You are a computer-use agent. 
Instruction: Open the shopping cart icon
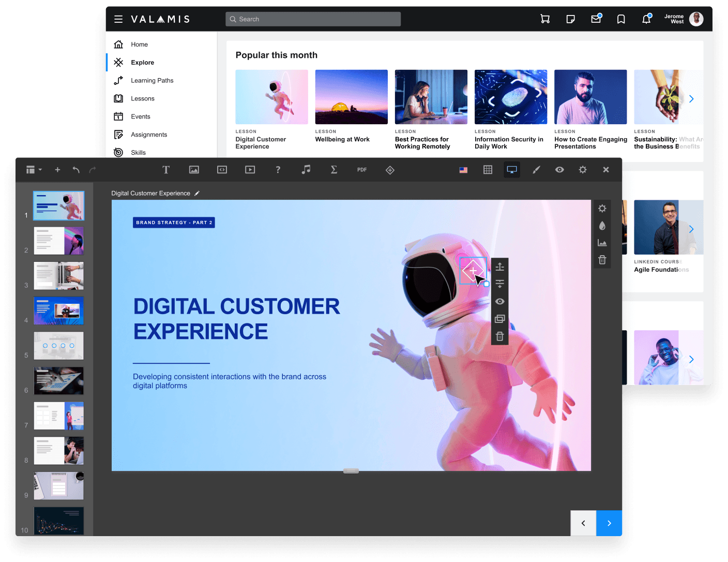tap(545, 19)
